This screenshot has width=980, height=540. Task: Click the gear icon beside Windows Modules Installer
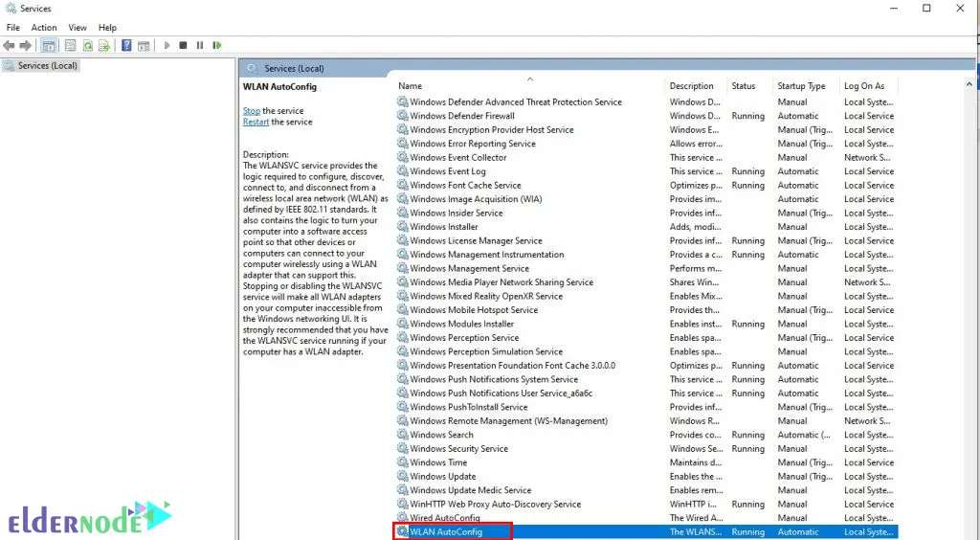403,324
